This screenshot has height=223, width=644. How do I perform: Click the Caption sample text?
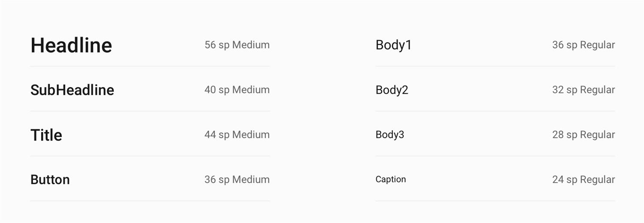pyautogui.click(x=391, y=179)
